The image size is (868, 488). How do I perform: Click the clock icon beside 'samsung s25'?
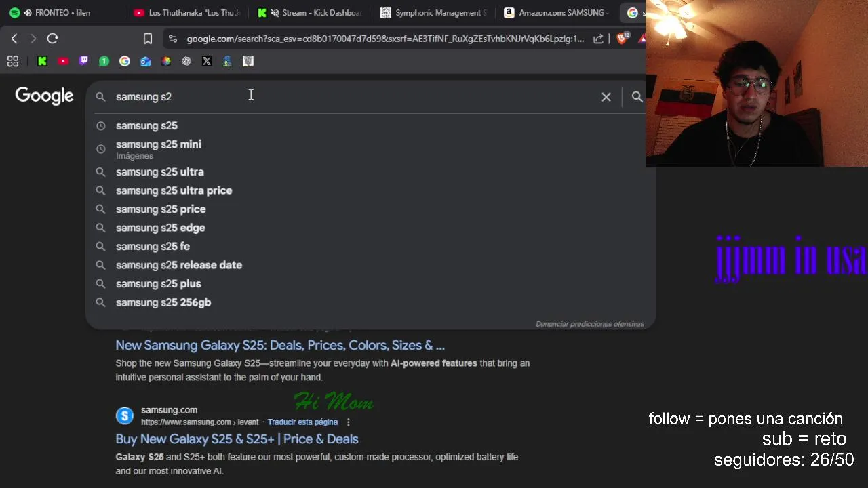[x=100, y=125]
